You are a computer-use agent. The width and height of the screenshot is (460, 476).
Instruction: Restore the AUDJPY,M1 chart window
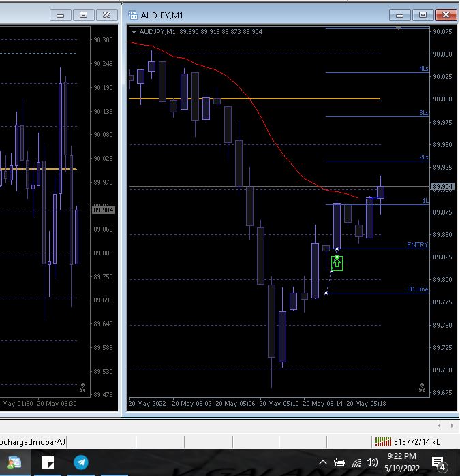[x=423, y=15]
